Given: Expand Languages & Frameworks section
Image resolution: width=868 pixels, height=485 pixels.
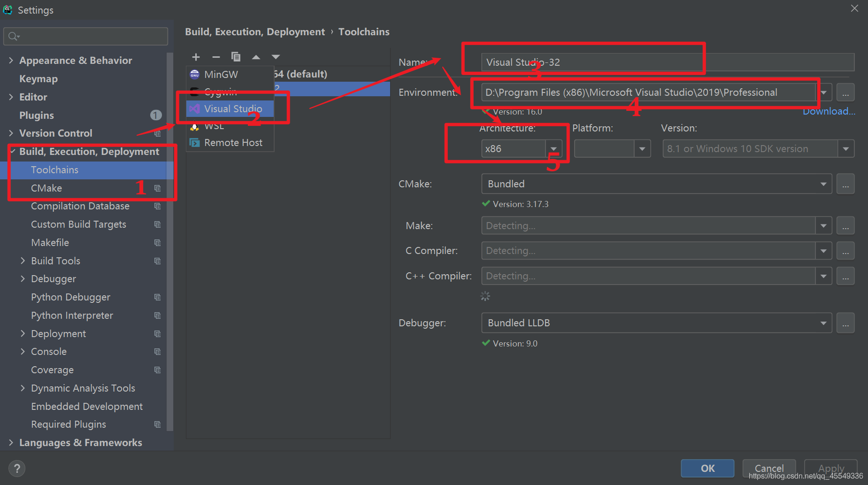Looking at the screenshot, I should (x=11, y=443).
